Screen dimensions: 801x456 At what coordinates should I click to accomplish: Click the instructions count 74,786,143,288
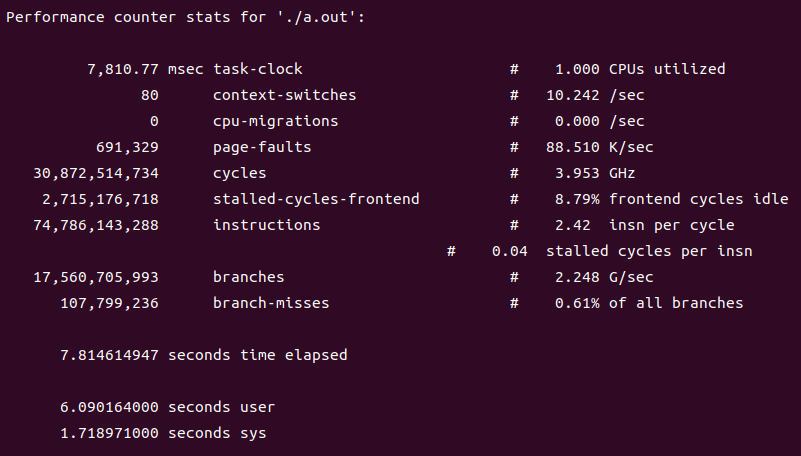(x=97, y=226)
